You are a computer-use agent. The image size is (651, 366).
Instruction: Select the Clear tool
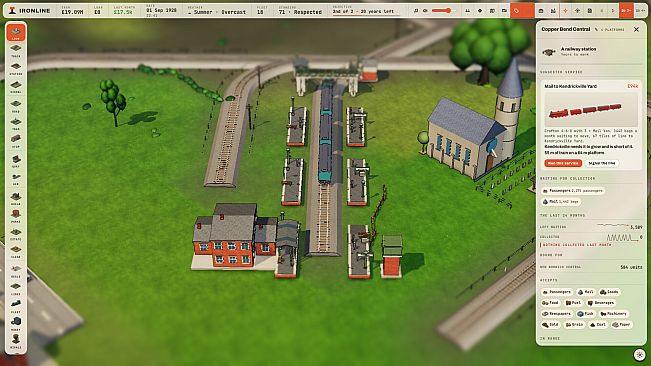point(15,252)
